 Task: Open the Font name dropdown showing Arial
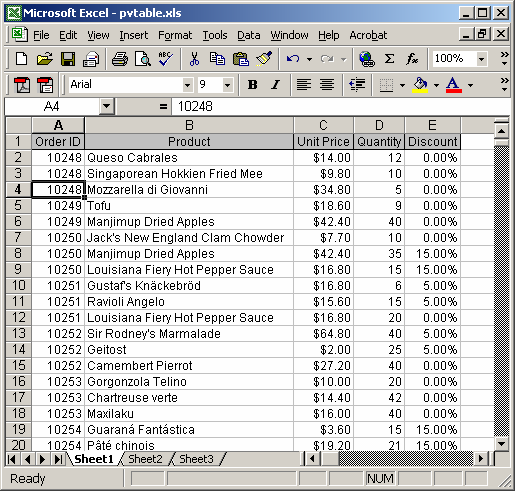click(188, 85)
